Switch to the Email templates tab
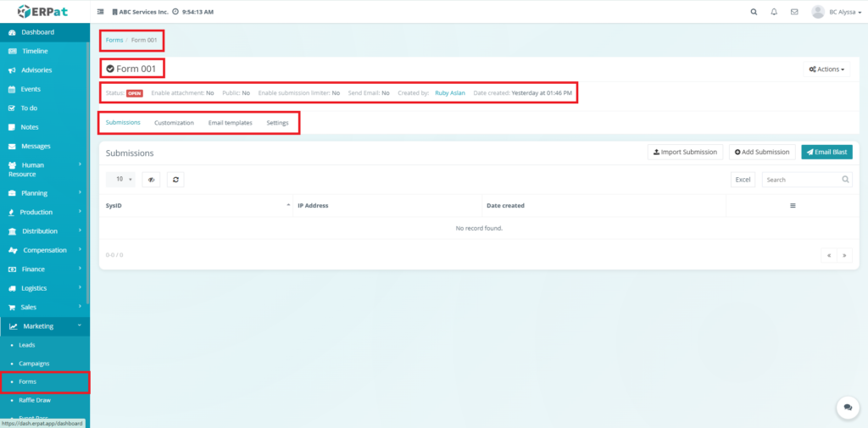The image size is (868, 428). (x=230, y=123)
